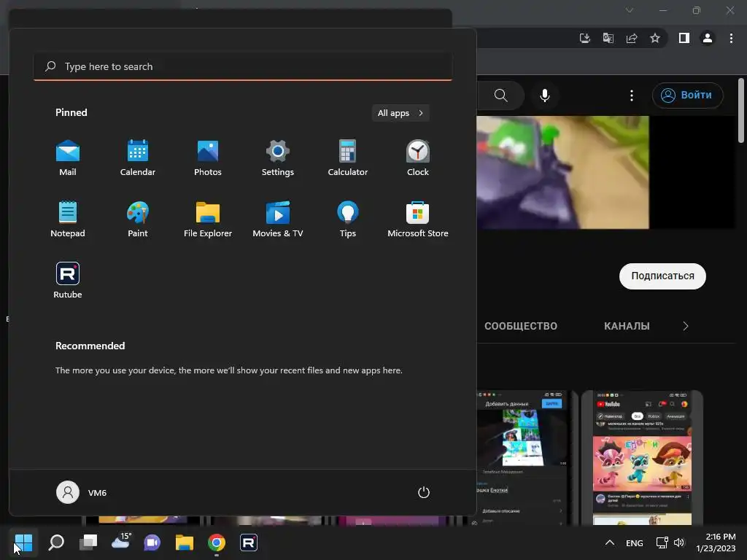Switch to the КАНАЛЫ tab
Image resolution: width=747 pixels, height=560 pixels.
tap(627, 326)
